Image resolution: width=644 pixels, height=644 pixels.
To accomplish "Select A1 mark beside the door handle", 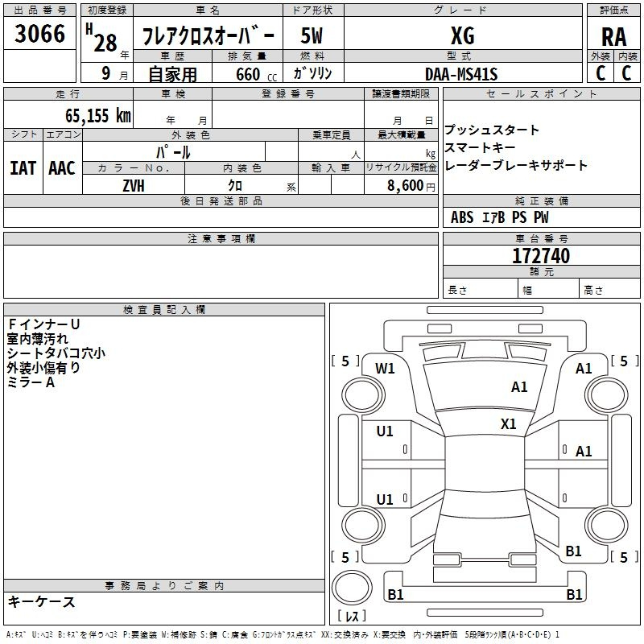I will click(583, 452).
